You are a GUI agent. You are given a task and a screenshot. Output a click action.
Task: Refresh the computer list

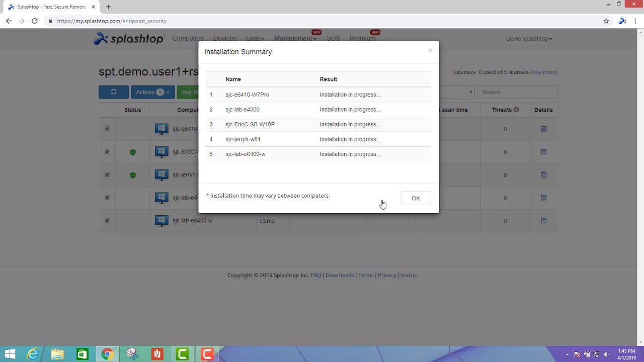pyautogui.click(x=113, y=92)
